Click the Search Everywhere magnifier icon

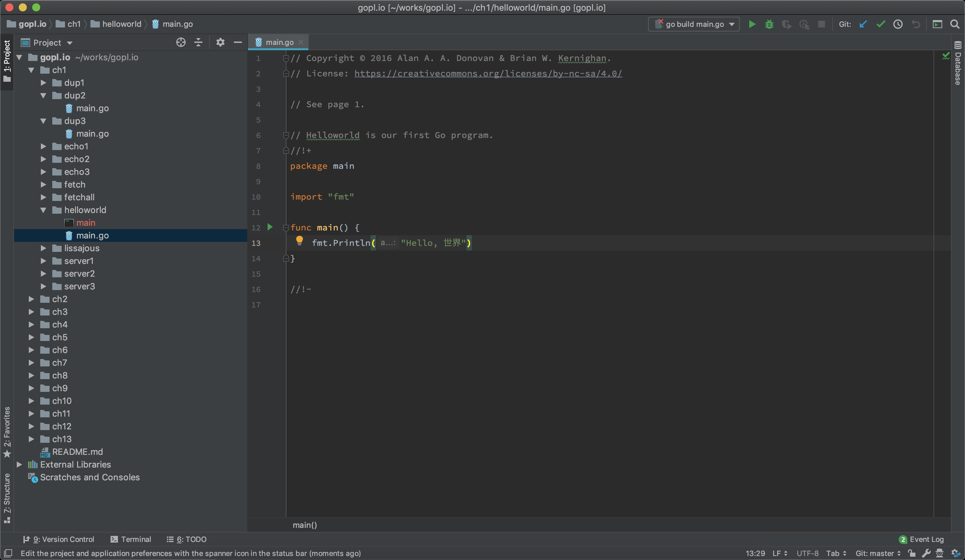click(x=955, y=24)
